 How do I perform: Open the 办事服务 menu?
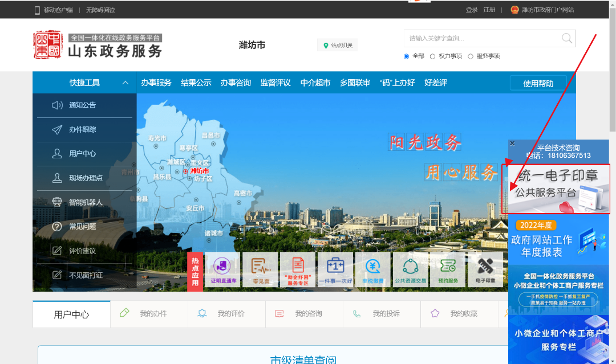point(156,83)
